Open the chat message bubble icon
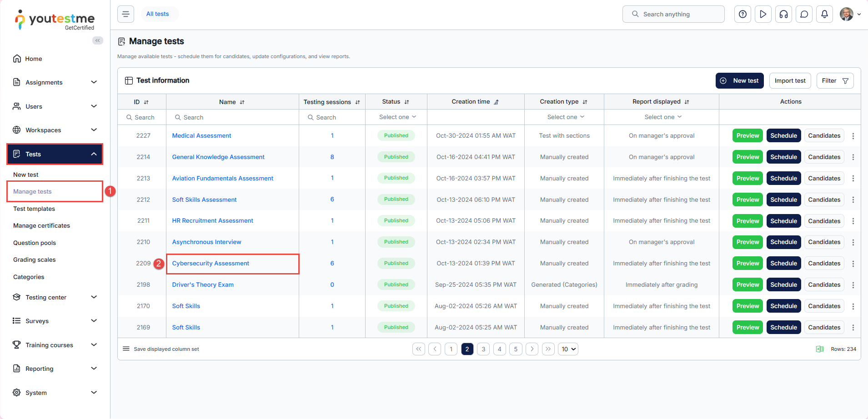 tap(804, 14)
